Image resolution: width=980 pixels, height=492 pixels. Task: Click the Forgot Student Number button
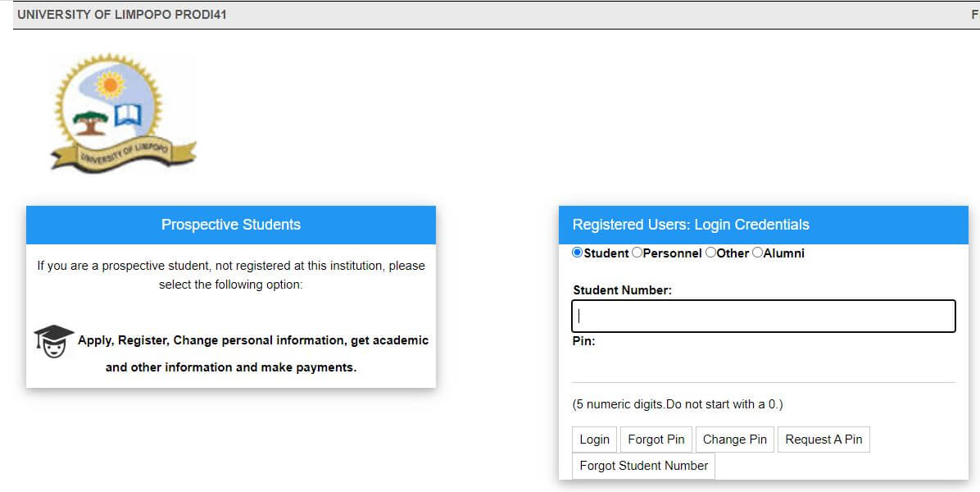[x=643, y=466]
